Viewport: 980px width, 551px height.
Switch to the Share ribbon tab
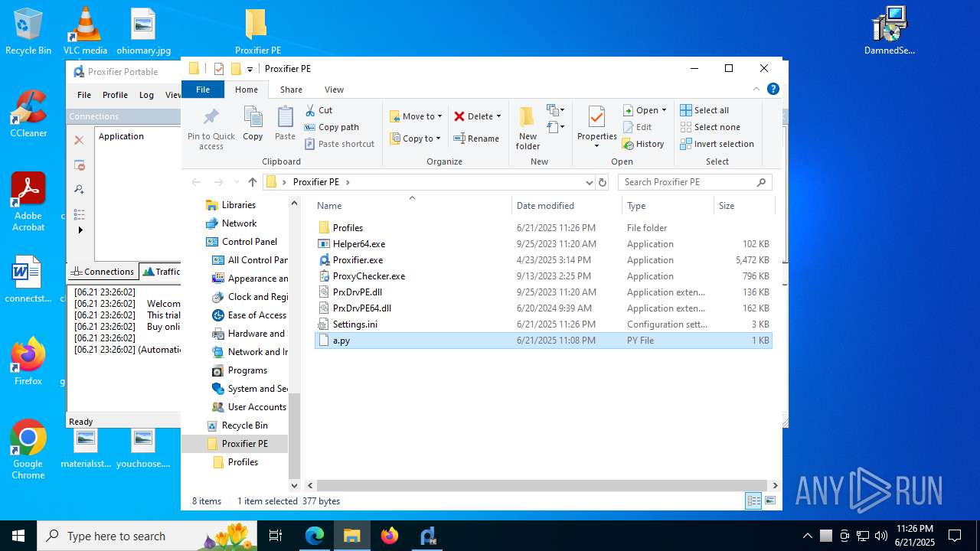pyautogui.click(x=291, y=90)
